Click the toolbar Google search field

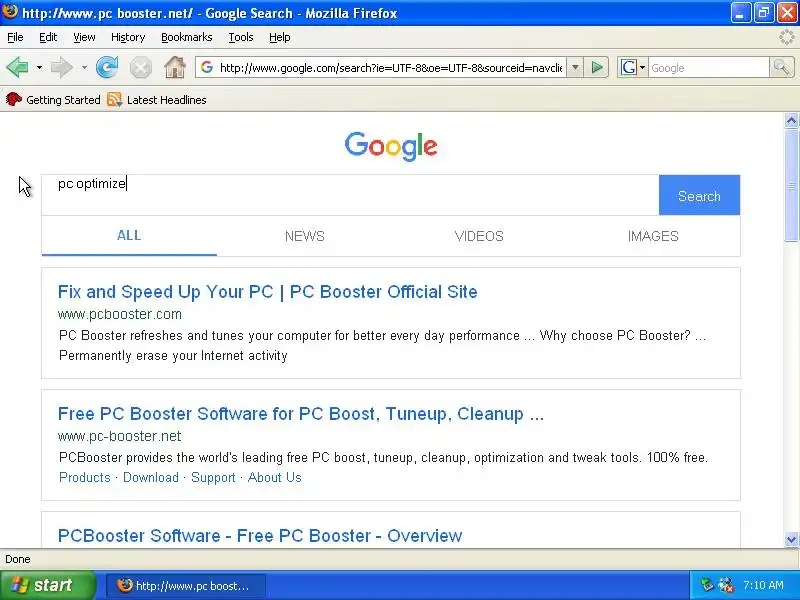point(709,67)
